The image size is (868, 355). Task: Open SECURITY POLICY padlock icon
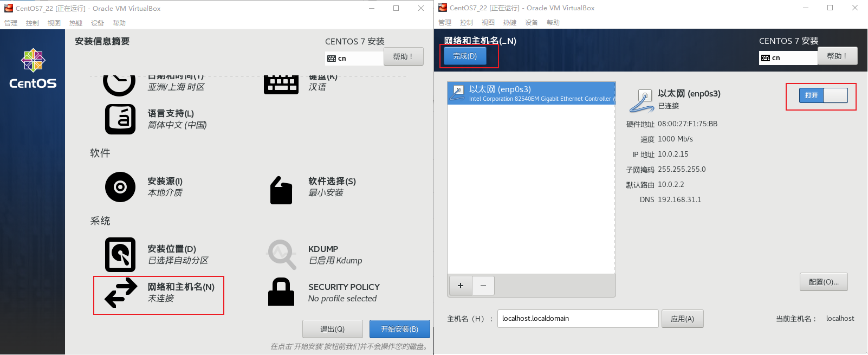(x=281, y=292)
